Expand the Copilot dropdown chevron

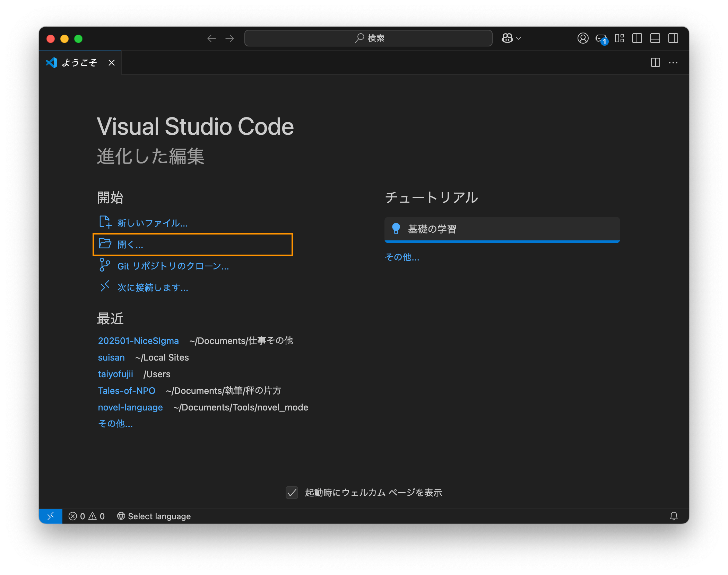point(519,38)
